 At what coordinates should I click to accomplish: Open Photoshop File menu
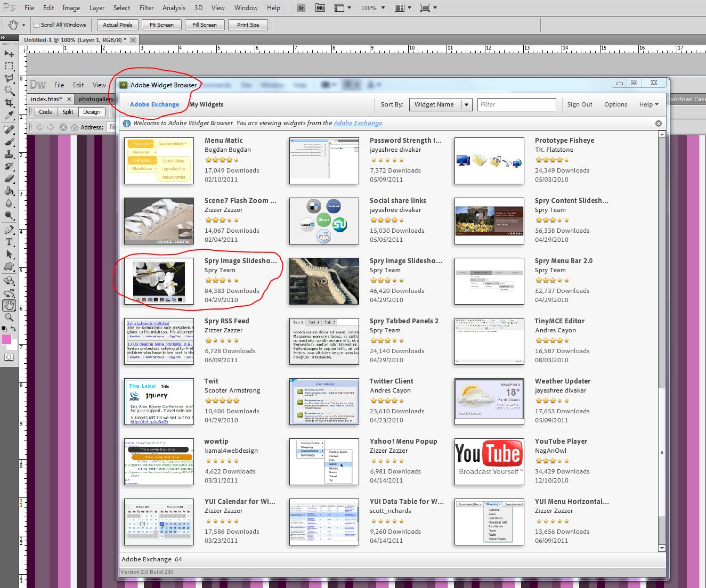pyautogui.click(x=29, y=8)
